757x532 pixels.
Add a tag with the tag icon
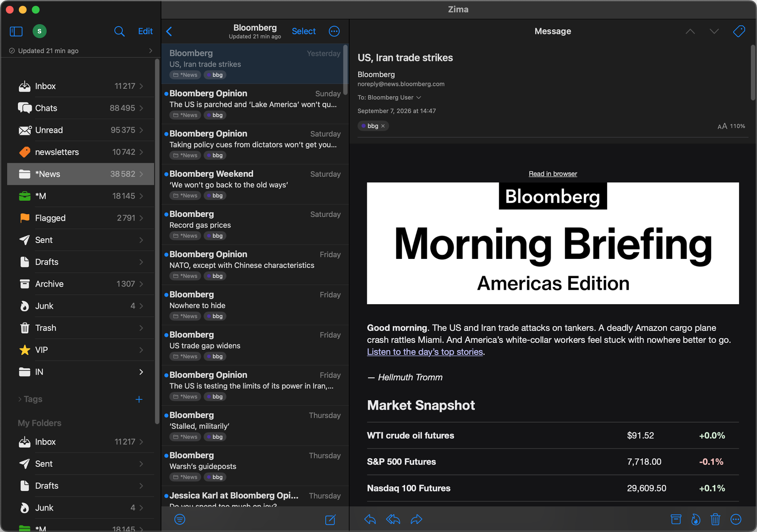[738, 31]
